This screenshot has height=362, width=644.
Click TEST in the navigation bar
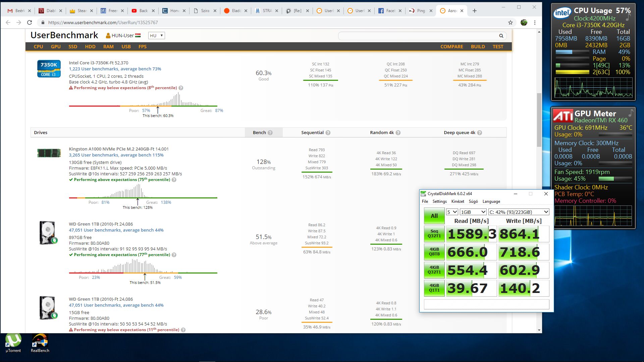[498, 47]
